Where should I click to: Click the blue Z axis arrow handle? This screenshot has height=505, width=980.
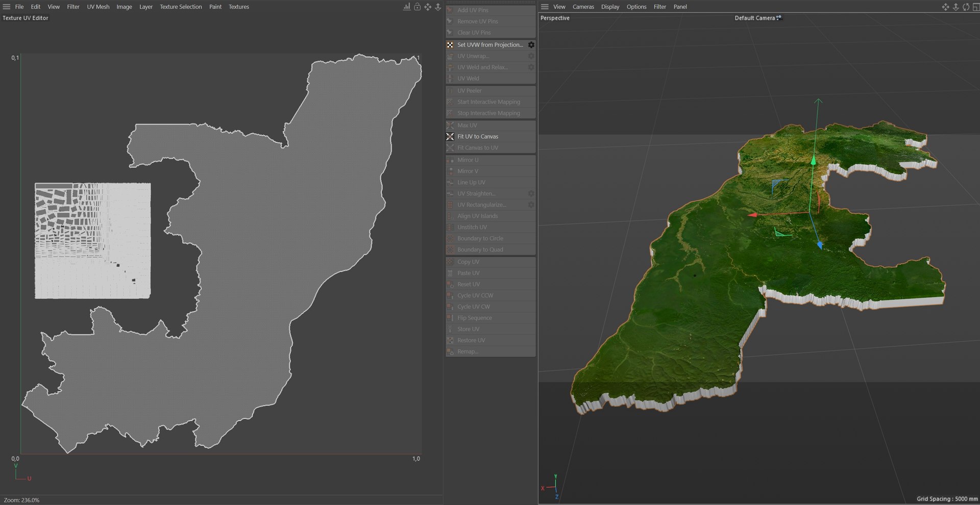tap(820, 245)
